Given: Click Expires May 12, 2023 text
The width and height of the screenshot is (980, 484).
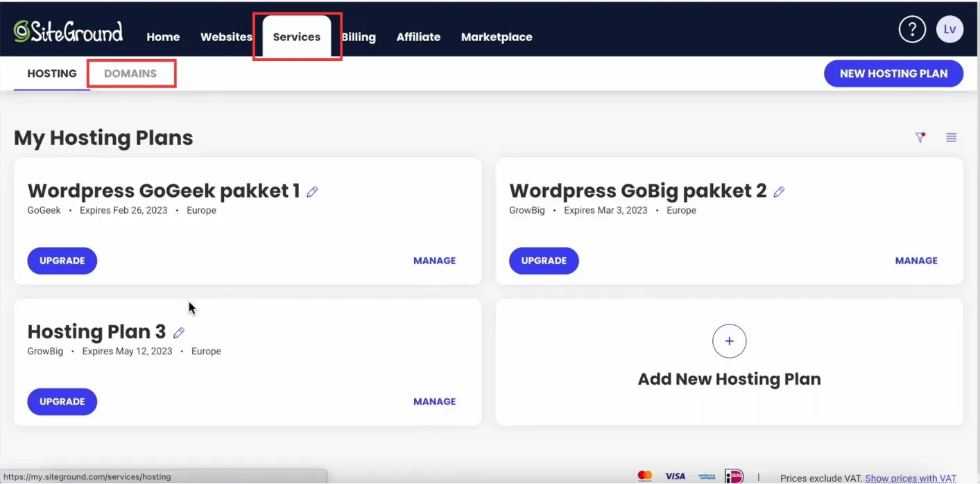Looking at the screenshot, I should coord(127,351).
